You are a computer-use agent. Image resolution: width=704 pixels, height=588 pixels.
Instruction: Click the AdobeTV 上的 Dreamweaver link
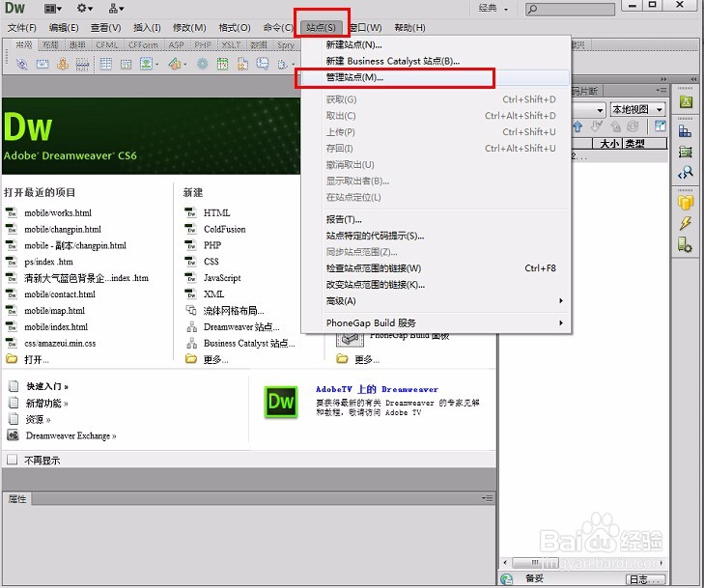point(377,389)
